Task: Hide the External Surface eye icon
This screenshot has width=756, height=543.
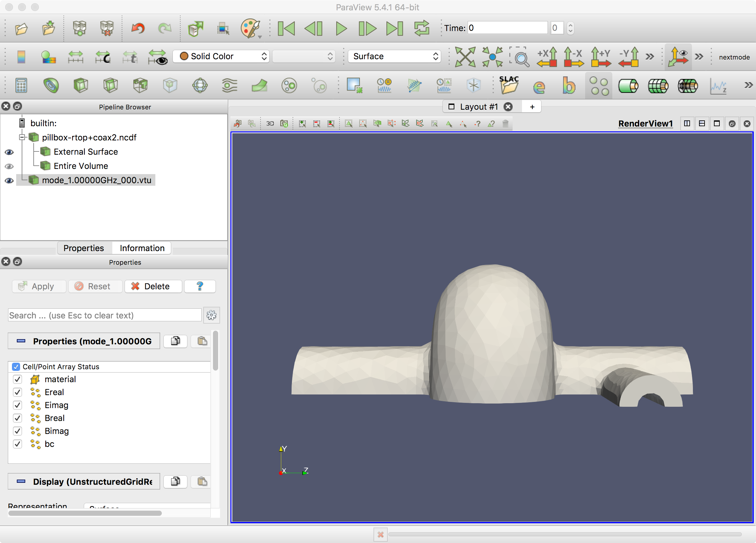Action: 9,152
